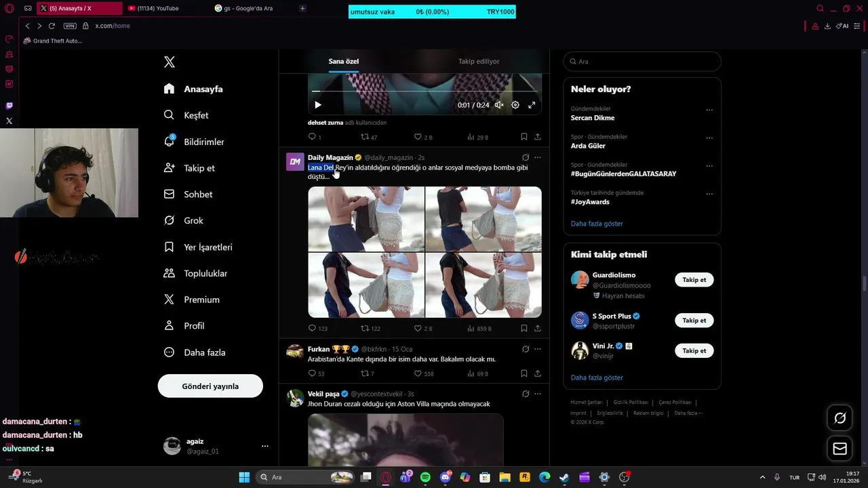The height and width of the screenshot is (488, 868).
Task: Open Grand Theft Auto bookmark
Action: coord(53,41)
